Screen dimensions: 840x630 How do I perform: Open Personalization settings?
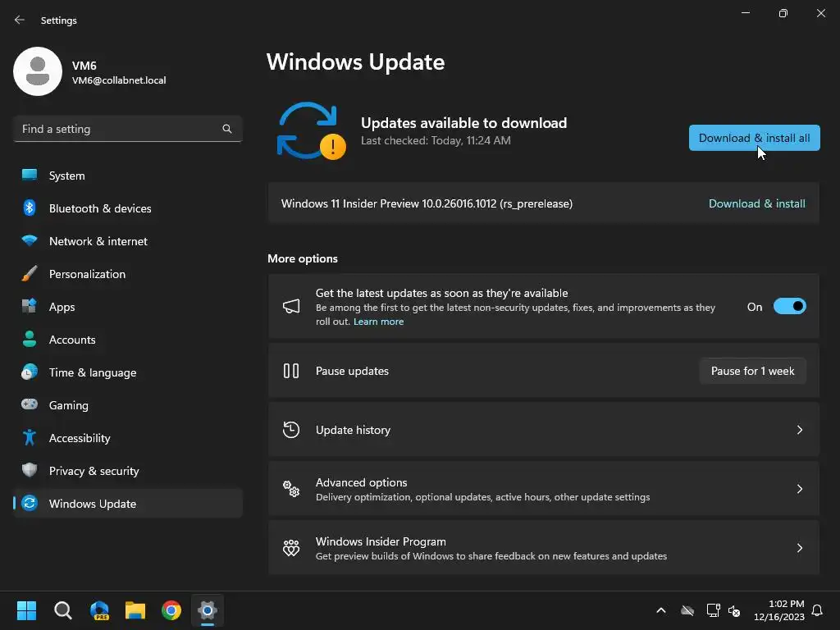pos(127,274)
